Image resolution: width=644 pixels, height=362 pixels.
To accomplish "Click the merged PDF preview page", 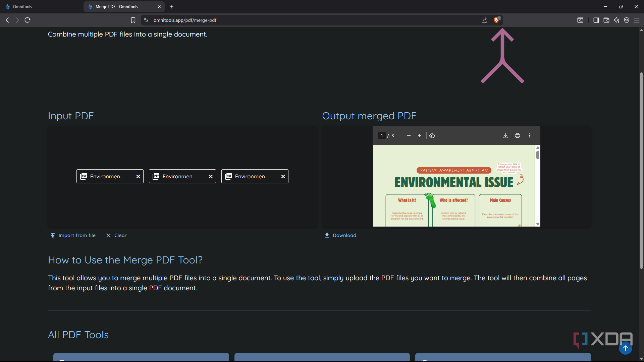I will (x=454, y=186).
